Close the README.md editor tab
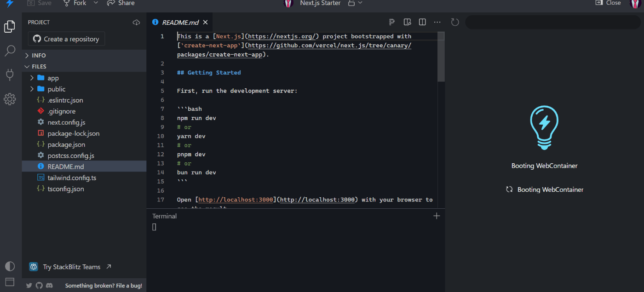644x292 pixels. 205,22
